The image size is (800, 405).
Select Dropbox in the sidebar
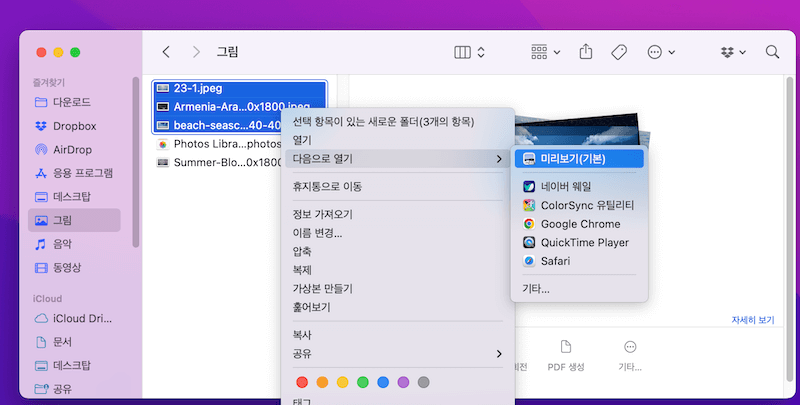tap(74, 126)
